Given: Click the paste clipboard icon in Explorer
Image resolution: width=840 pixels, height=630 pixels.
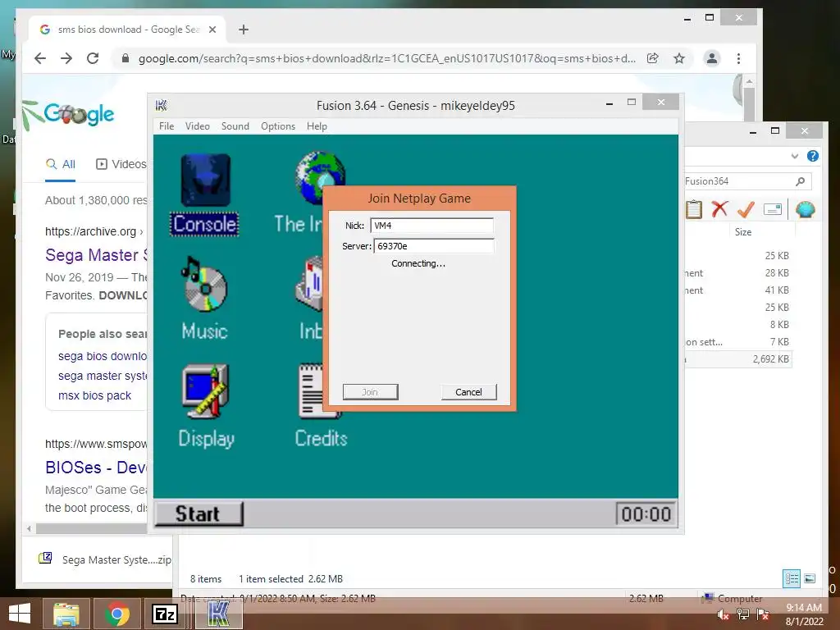Looking at the screenshot, I should (x=694, y=209).
